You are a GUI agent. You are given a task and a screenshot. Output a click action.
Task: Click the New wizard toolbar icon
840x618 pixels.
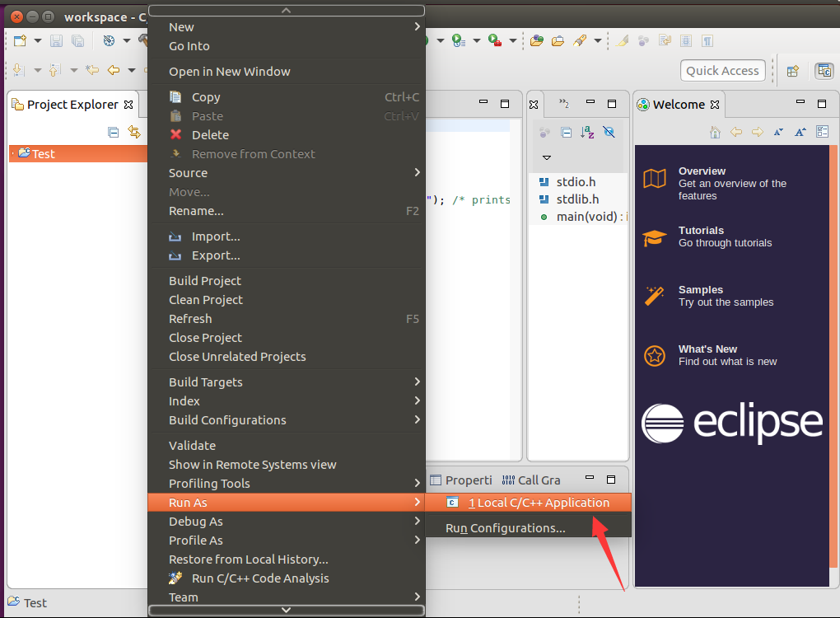tap(20, 40)
